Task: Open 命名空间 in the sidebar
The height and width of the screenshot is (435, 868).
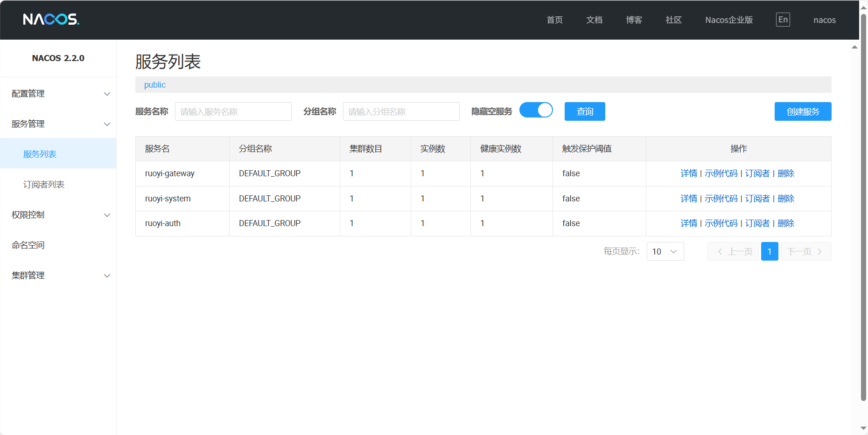Action: [x=58, y=245]
